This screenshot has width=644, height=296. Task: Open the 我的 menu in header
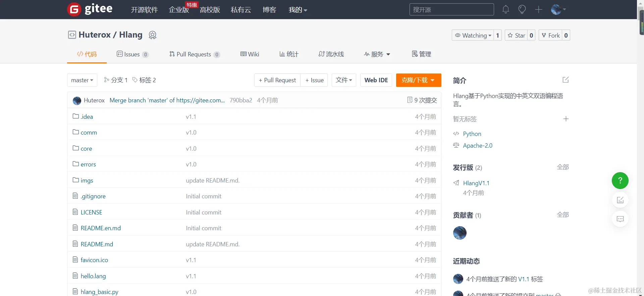298,10
